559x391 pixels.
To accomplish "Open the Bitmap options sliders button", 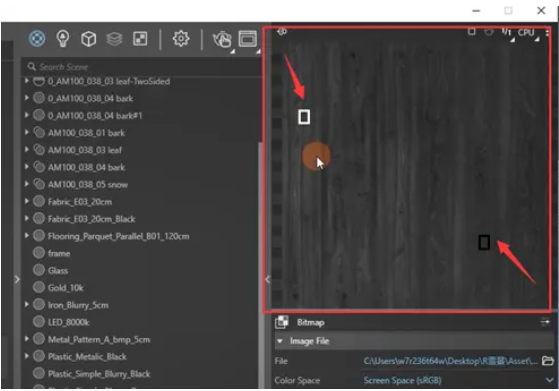I will pyautogui.click(x=545, y=322).
